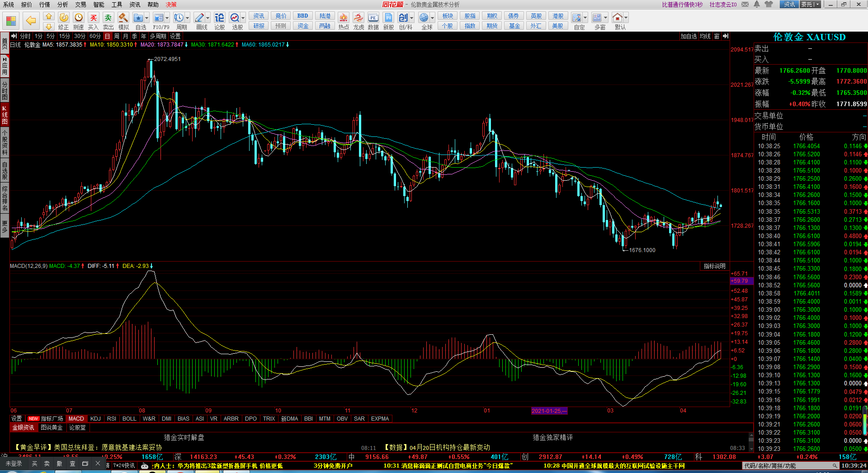This screenshot has width=868, height=473.
Task: Click the mail envelope icon in title bar
Action: 745,4
